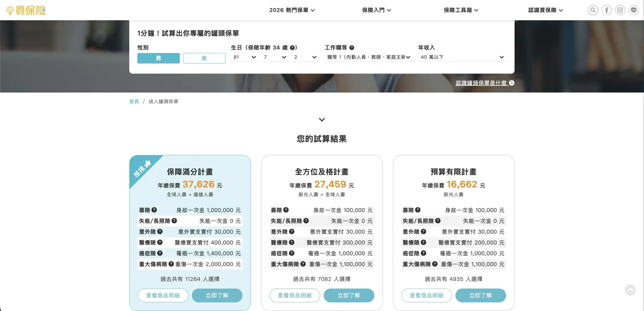This screenshot has width=644, height=311.
Task: Click 失能/長照險 help icon in 全方位及格計畫
Action: tap(306, 221)
